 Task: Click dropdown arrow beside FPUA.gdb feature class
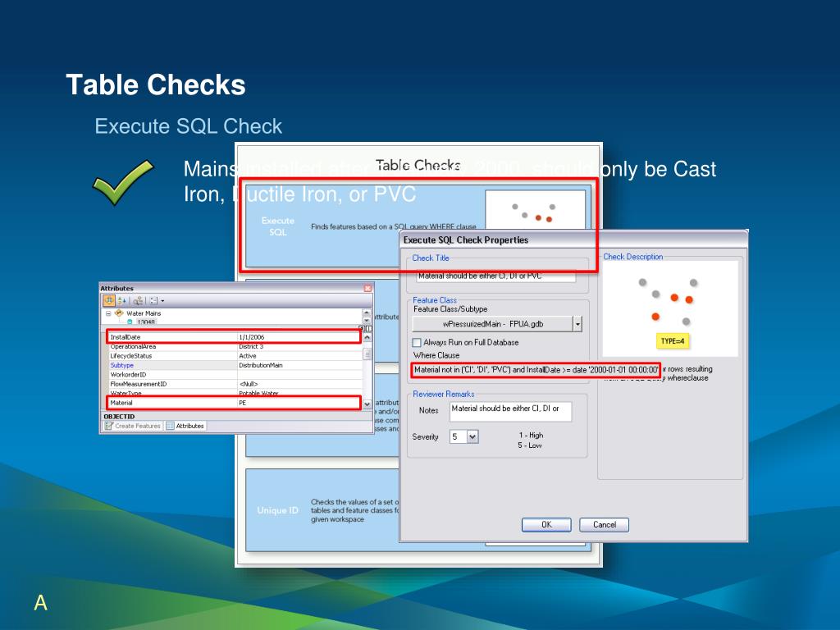577,323
